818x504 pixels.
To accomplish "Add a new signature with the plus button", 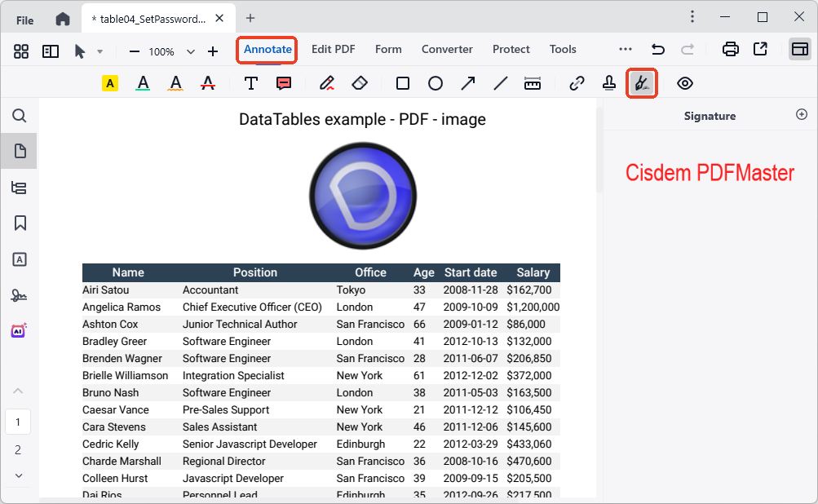I will click(801, 115).
